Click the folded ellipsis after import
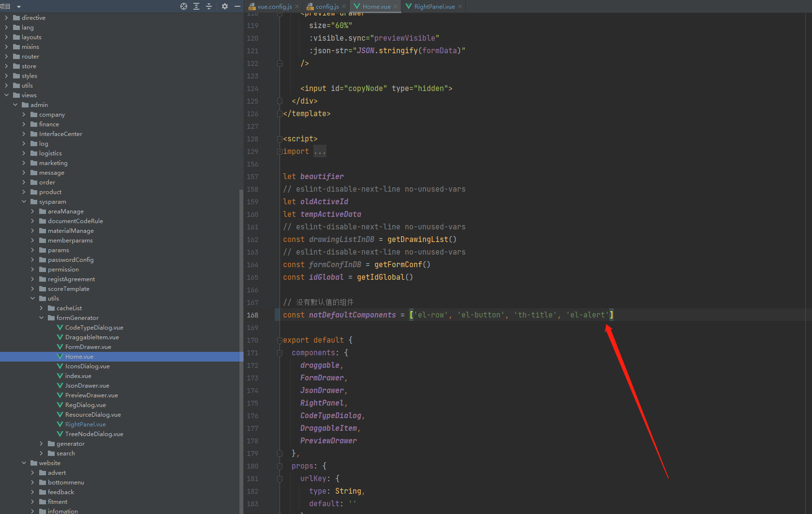This screenshot has width=812, height=514. pyautogui.click(x=320, y=151)
